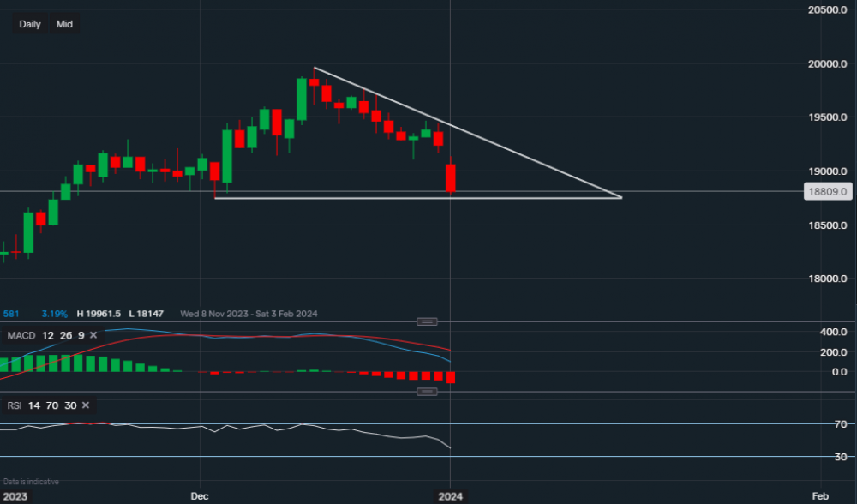Click the latest large red candle
The width and height of the screenshot is (857, 504).
[451, 177]
